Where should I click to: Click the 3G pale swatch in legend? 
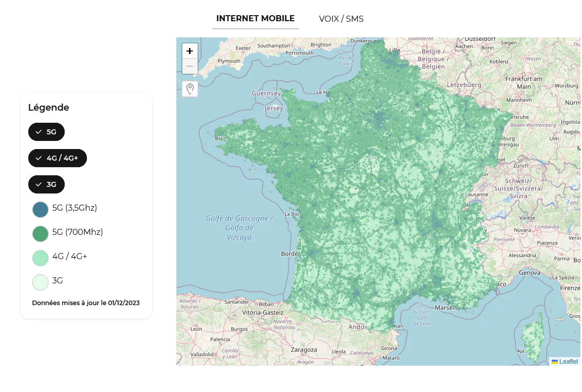click(x=40, y=282)
